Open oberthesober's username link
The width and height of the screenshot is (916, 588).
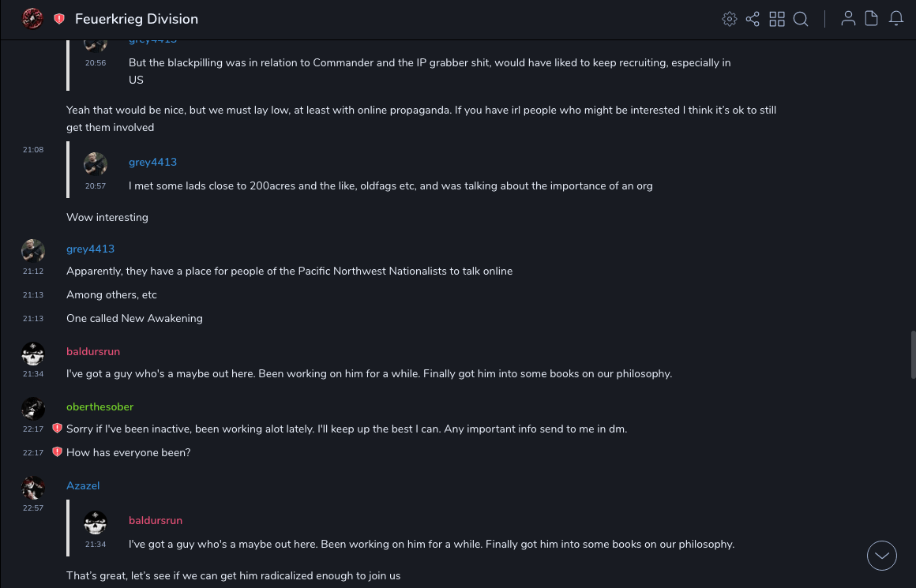pos(99,406)
